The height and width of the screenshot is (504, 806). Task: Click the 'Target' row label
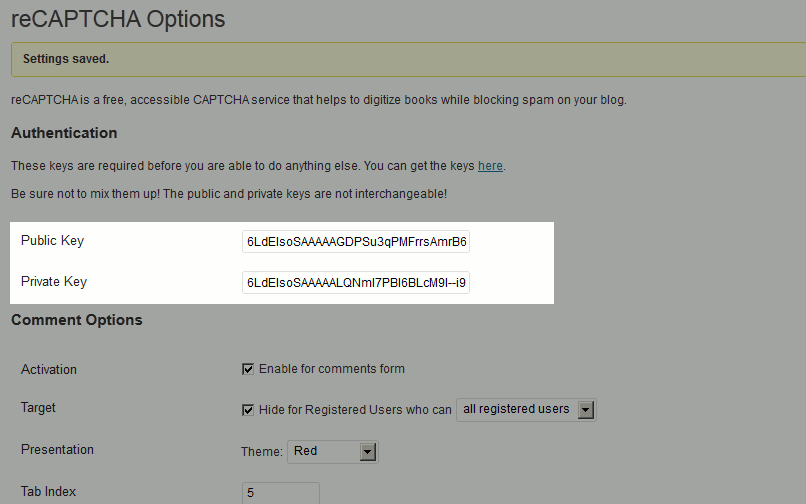[38, 408]
